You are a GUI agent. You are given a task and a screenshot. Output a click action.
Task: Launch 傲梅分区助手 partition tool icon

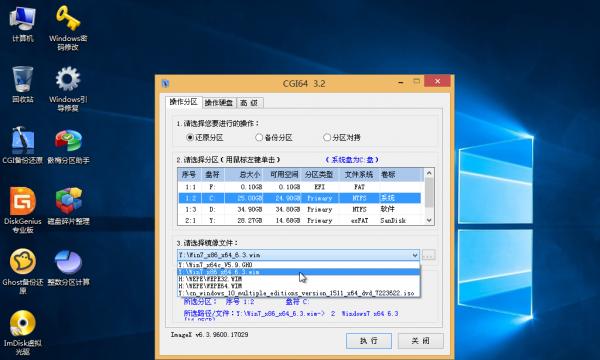[x=68, y=145]
